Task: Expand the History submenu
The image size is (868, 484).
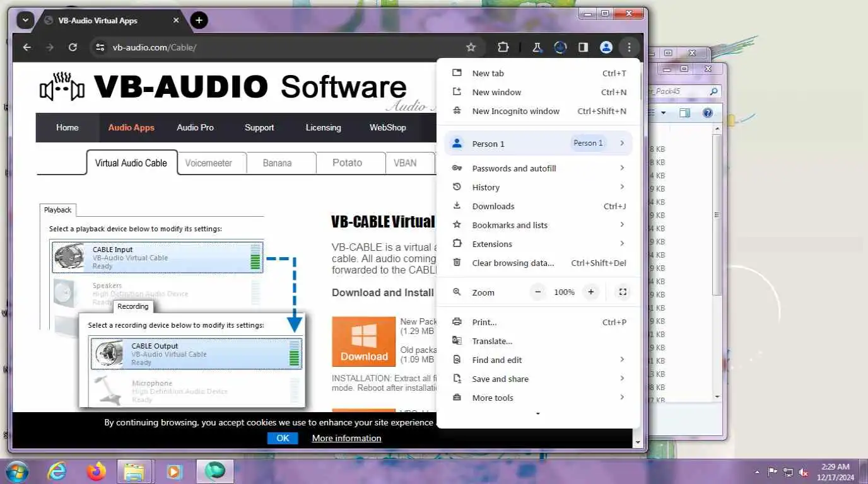Action: 539,187
